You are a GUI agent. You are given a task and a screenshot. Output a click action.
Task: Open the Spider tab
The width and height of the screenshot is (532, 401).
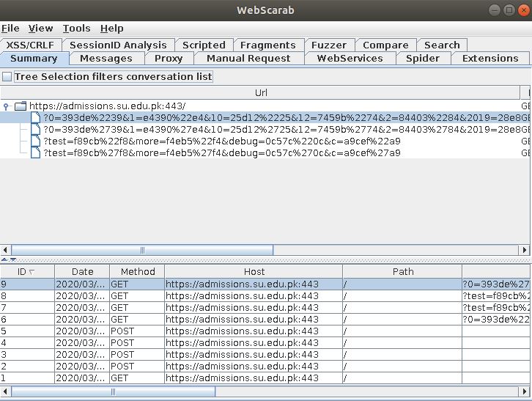(x=423, y=59)
